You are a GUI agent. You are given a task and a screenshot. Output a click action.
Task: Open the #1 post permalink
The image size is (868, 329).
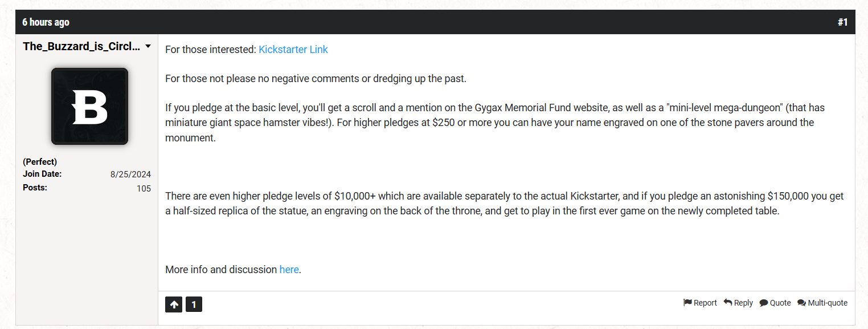(842, 22)
